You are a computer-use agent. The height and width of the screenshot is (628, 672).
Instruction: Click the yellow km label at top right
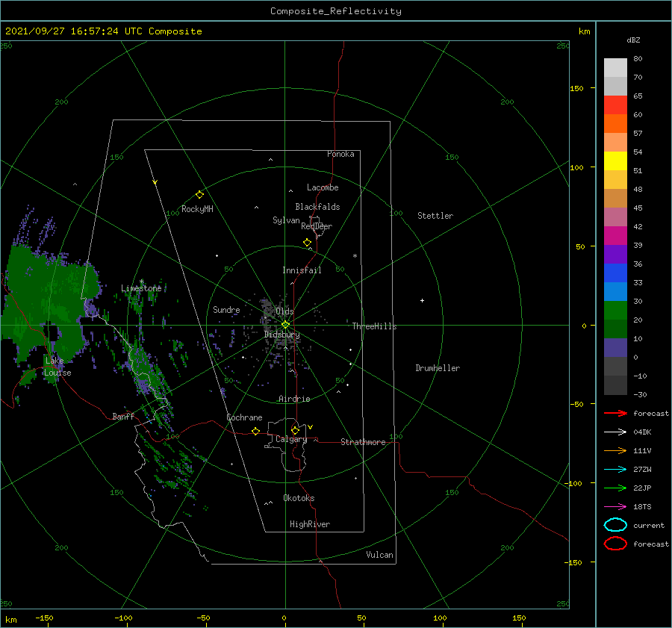(584, 31)
